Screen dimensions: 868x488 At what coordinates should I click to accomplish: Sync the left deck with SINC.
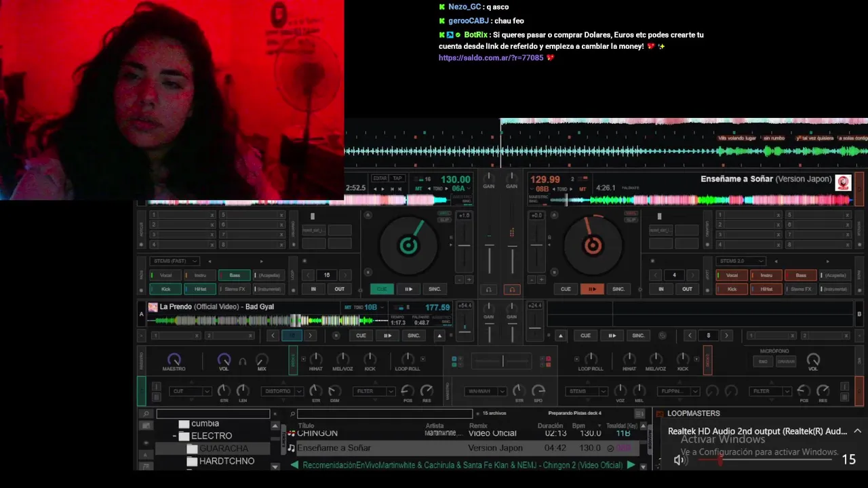435,289
